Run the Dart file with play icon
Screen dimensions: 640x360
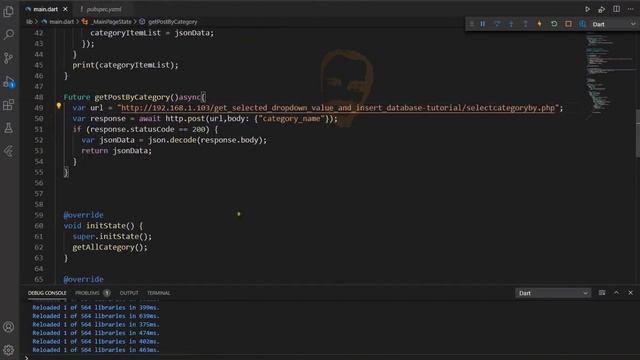587,9
